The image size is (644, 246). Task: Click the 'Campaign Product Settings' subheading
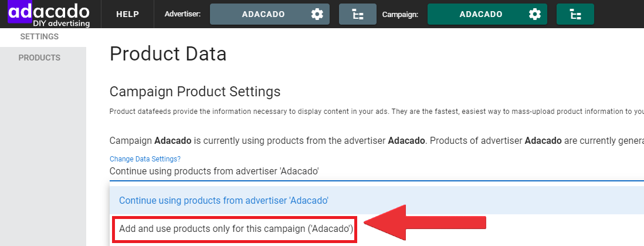point(195,92)
